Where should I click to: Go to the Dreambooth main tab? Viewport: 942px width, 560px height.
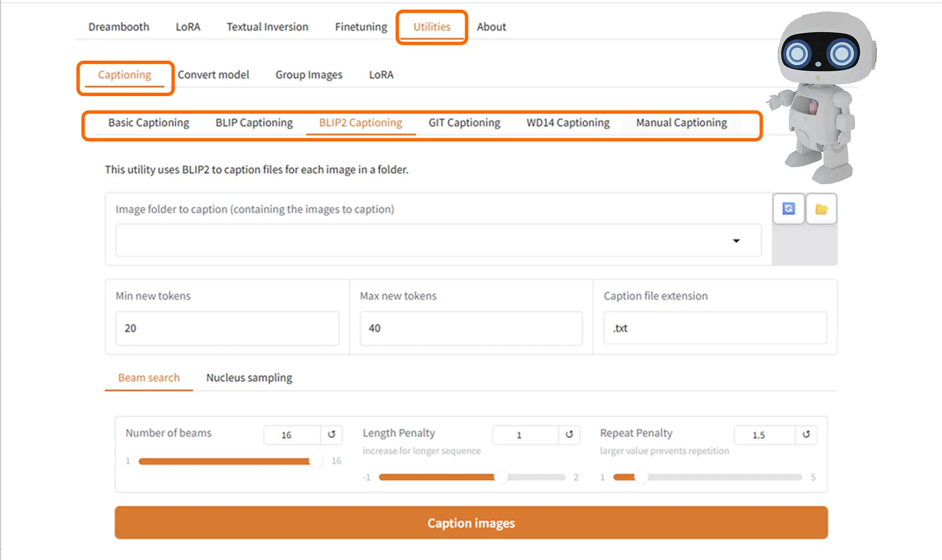tap(119, 27)
